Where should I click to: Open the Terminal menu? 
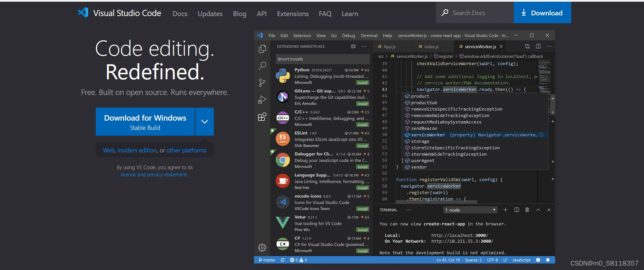(x=369, y=36)
